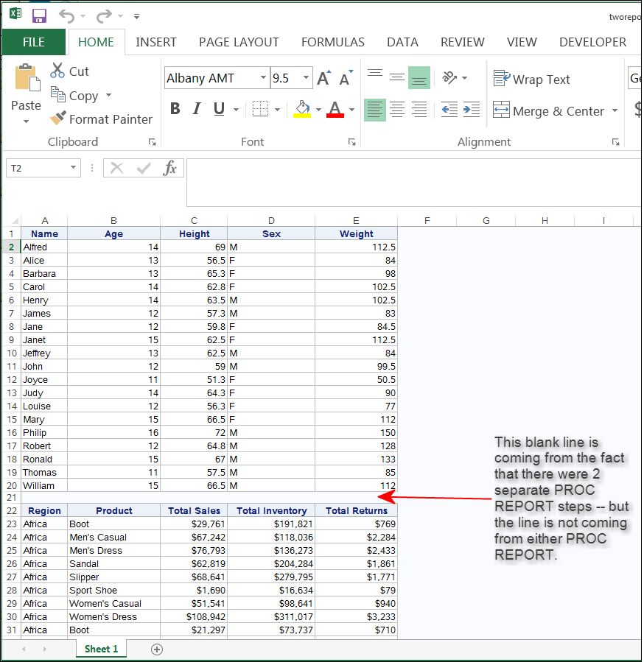Toggle Bold formatting
The height and width of the screenshot is (662, 644).
175,110
